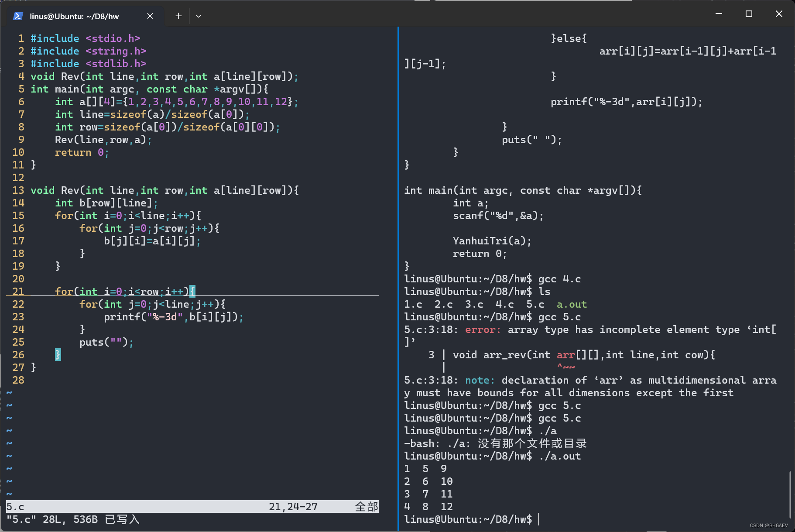
Task: Click the right pane's vertical scrollbar thumb
Action: click(x=790, y=494)
